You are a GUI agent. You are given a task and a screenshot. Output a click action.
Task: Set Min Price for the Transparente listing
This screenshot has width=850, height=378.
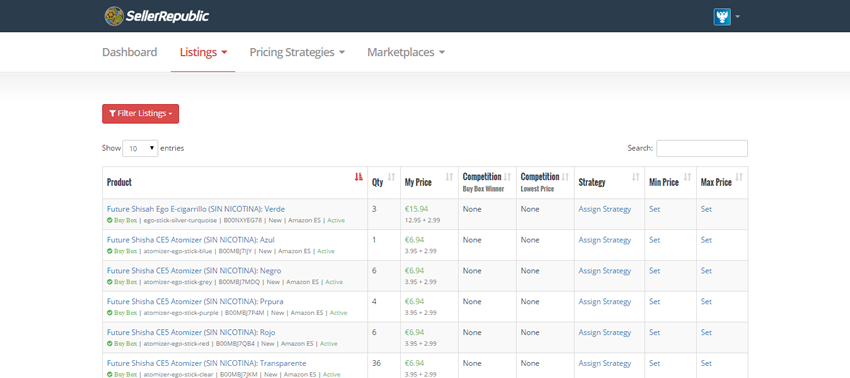click(x=654, y=363)
